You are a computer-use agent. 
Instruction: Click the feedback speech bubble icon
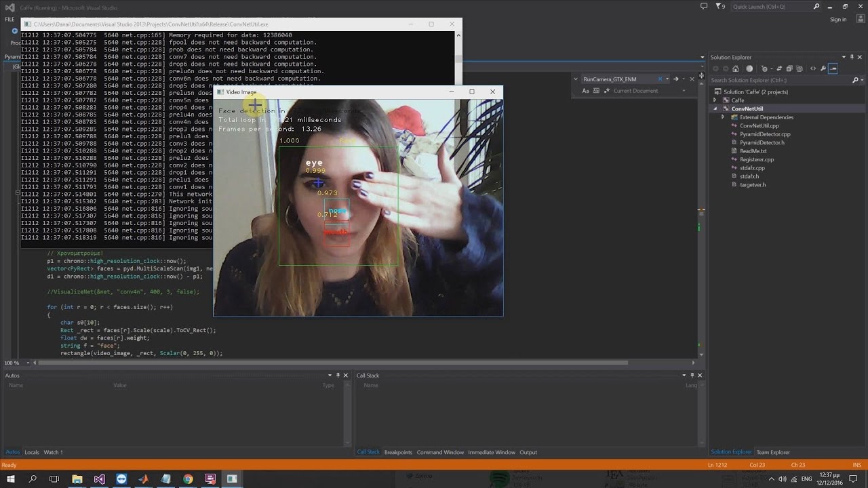(x=704, y=6)
